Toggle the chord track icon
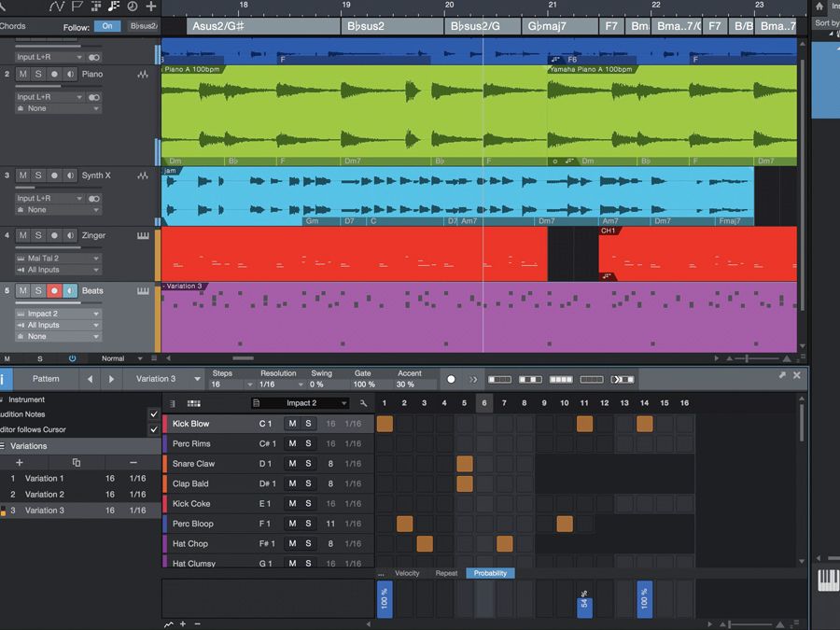Viewport: 840px width, 630px height. (114, 7)
